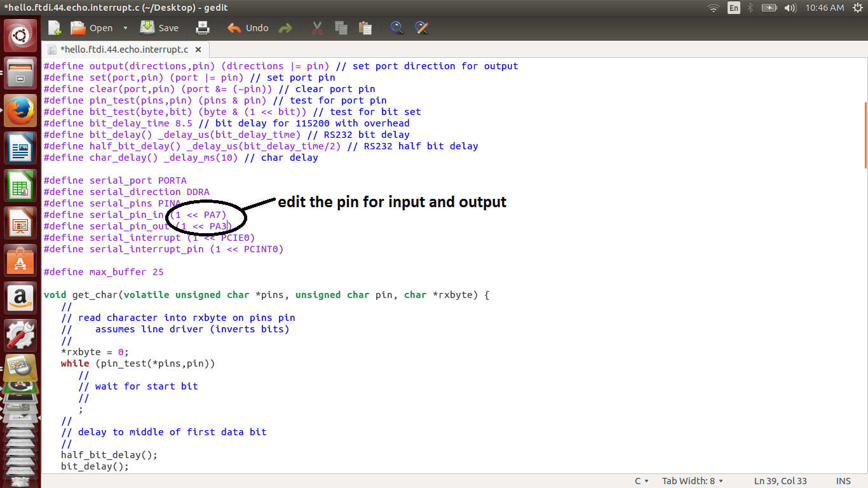Click the line 'while (pin_test(*pins,pin))'
This screenshot has height=488, width=868.
click(138, 363)
